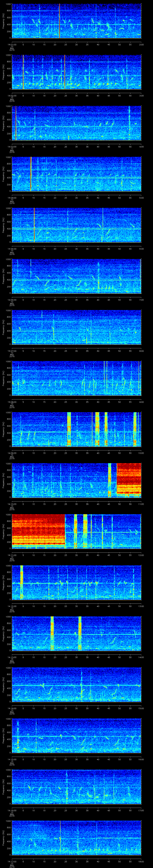
Task: Click the '16:00' end time label
Action: pos(141,759)
